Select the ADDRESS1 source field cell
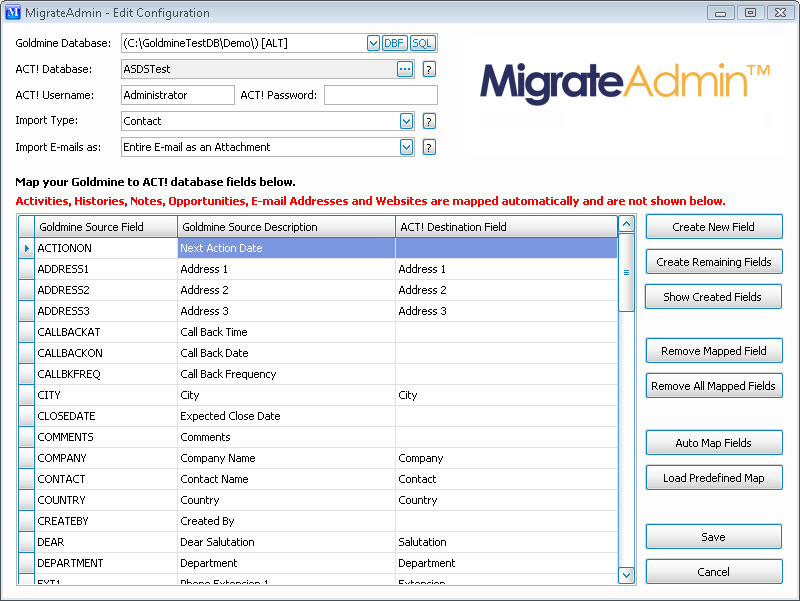800x601 pixels. pos(106,269)
